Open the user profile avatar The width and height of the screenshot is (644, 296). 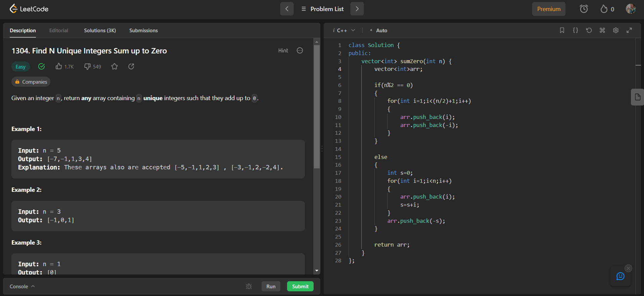[631, 9]
